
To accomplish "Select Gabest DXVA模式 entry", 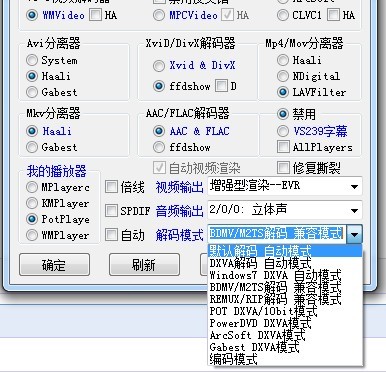I will tap(285, 347).
